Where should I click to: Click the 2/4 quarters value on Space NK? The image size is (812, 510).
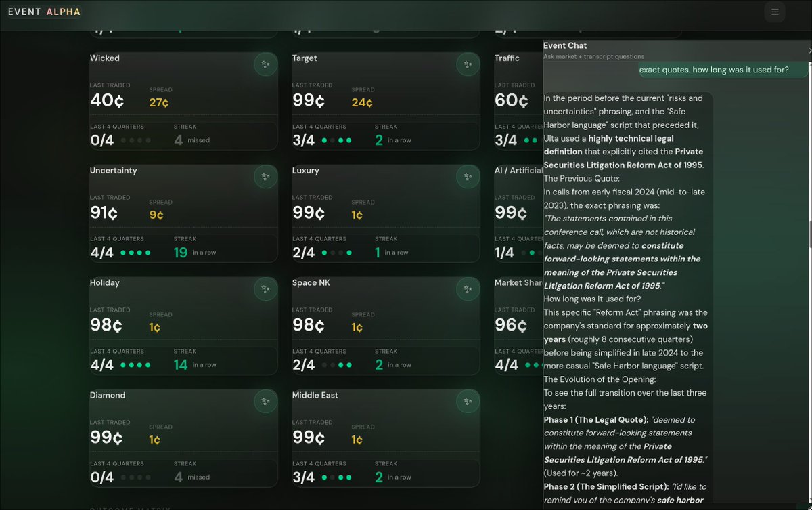point(304,365)
